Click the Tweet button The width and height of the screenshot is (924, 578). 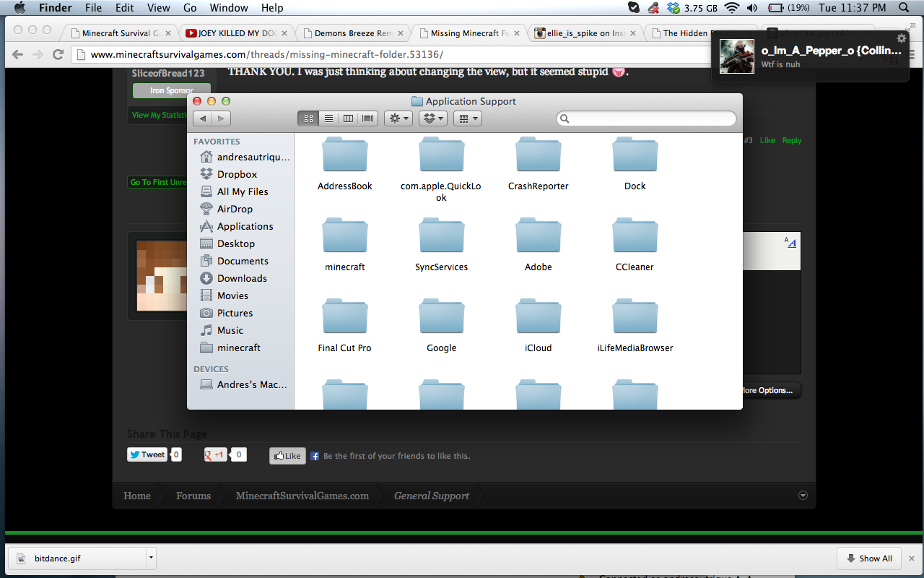point(148,454)
